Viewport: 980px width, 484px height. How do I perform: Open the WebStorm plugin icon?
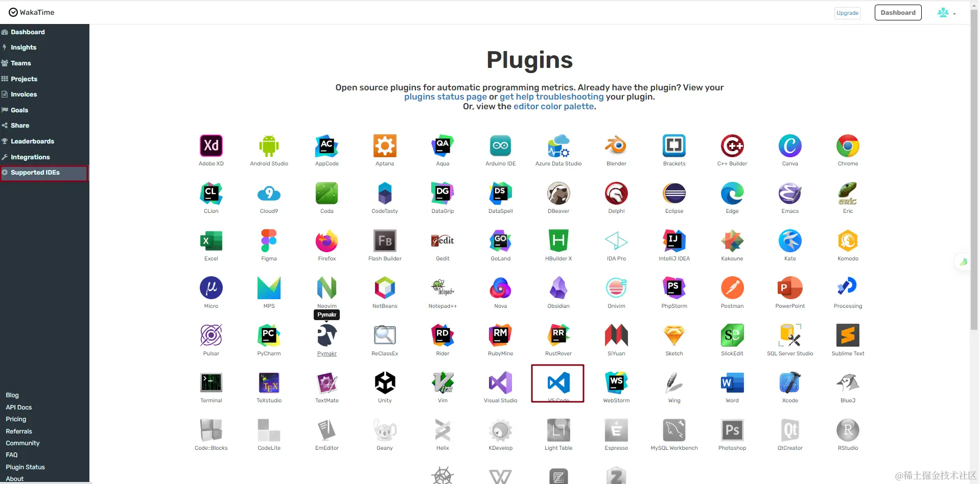pyautogui.click(x=616, y=383)
